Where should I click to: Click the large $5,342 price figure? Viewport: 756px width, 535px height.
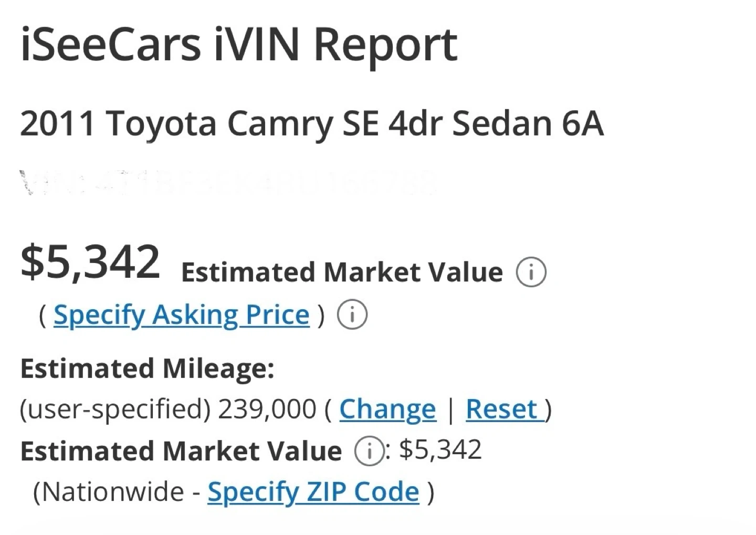[x=90, y=261]
